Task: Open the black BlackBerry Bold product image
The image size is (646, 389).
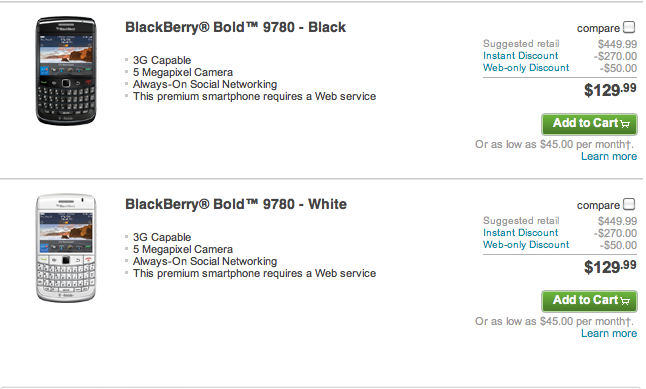Action: [66, 71]
